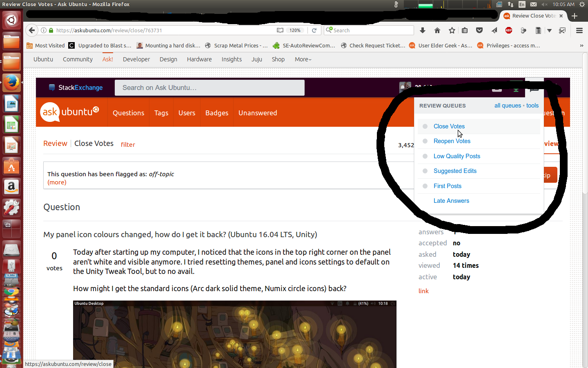Launch the scissors screenshot tool
This screenshot has height=368, width=588.
point(562,30)
